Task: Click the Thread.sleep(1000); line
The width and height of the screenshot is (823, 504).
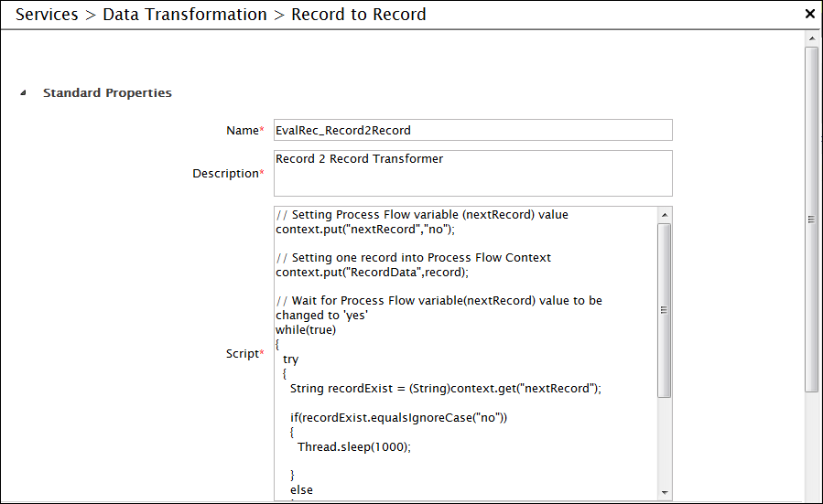Action: click(x=354, y=447)
